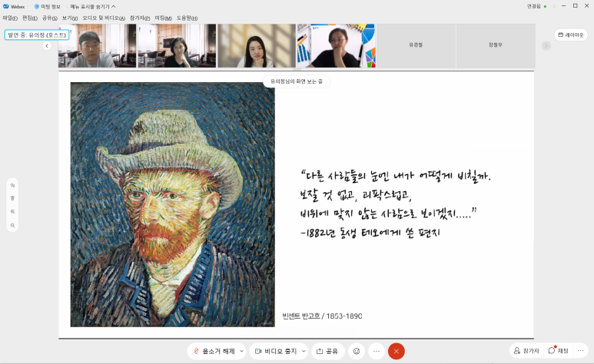Click second icon in left viewer control strip

(12, 198)
